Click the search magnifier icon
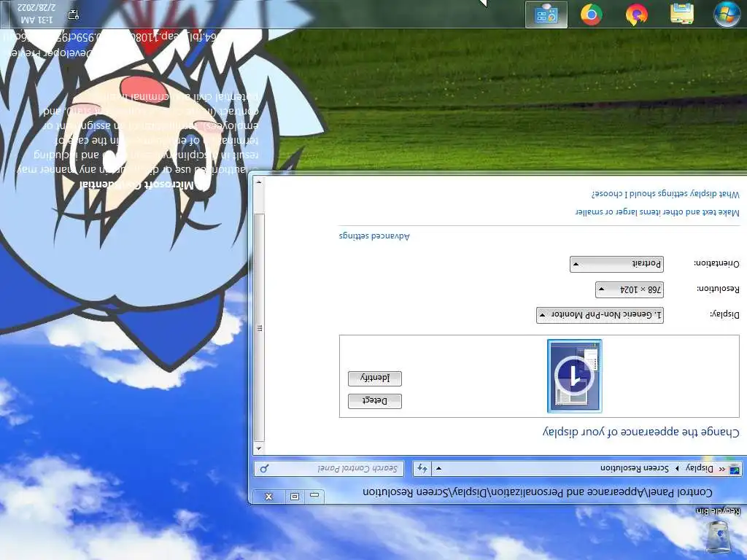Viewport: 747px width, 560px height. [x=264, y=469]
